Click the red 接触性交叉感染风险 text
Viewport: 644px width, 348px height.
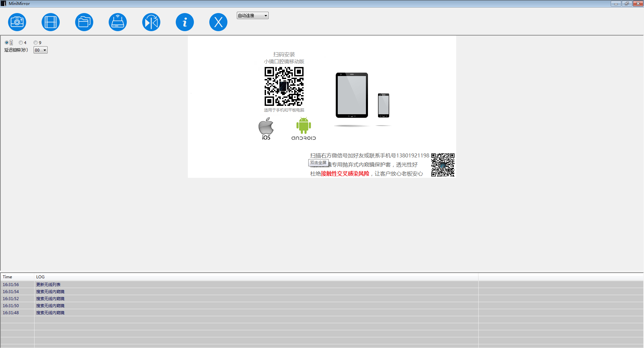tap(345, 173)
